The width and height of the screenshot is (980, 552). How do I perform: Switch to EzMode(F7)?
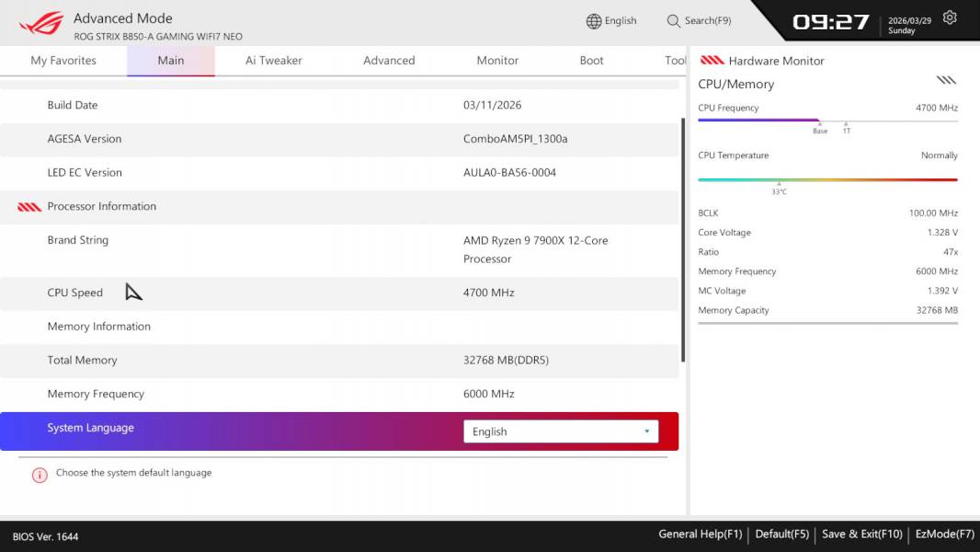(x=945, y=534)
